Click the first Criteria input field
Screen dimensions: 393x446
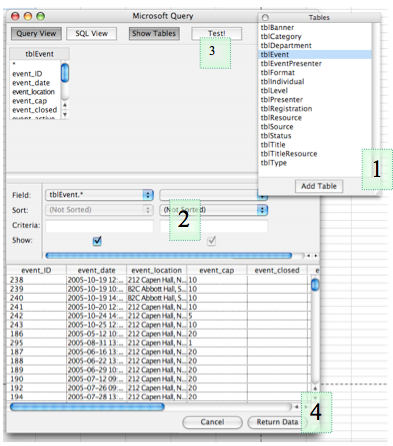[x=99, y=226]
